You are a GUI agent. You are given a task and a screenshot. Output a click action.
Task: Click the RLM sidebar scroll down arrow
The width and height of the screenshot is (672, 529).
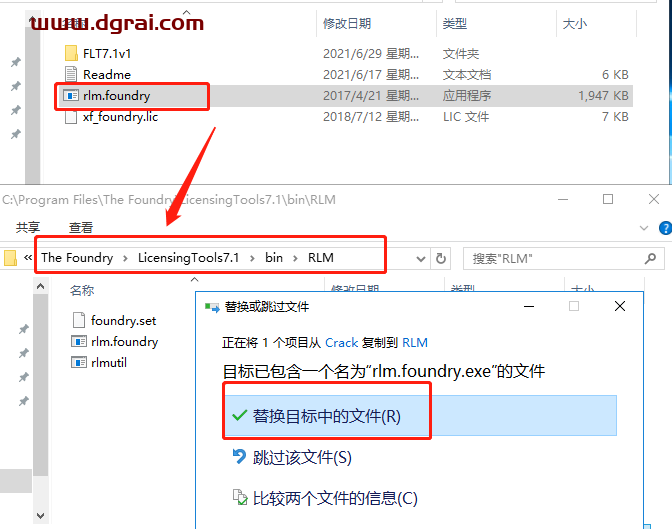[41, 515]
